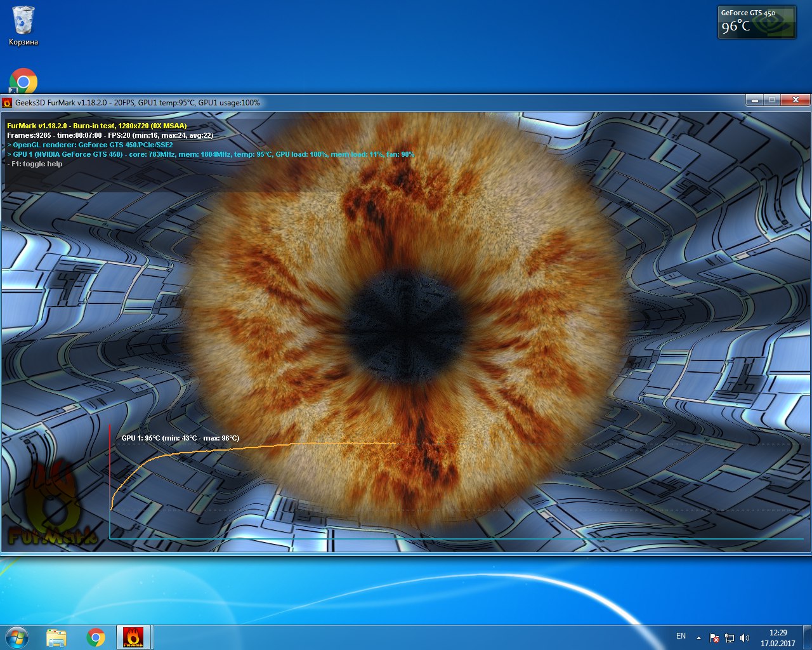The width and height of the screenshot is (812, 650).
Task: Click the "Frames:9285" statistics line
Action: tap(110, 135)
